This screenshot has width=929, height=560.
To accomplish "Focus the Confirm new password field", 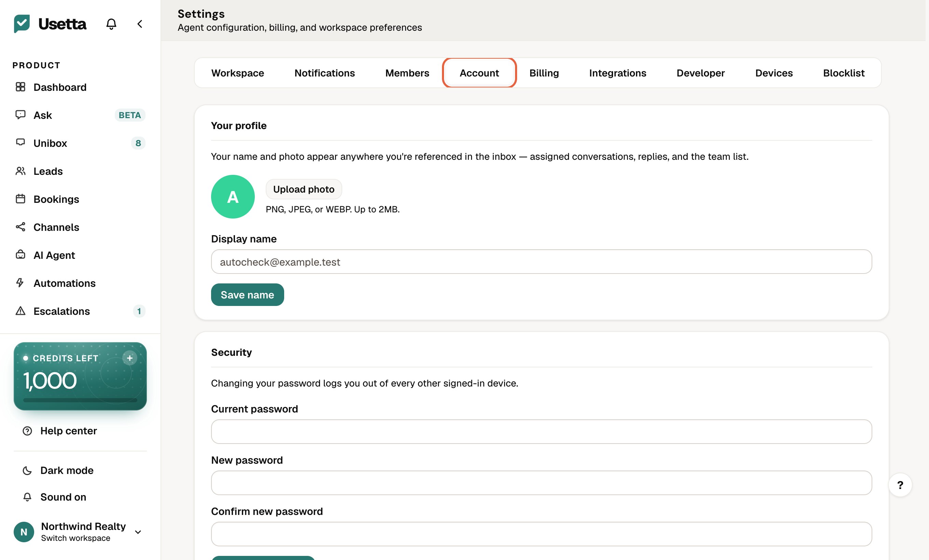I will (x=541, y=534).
